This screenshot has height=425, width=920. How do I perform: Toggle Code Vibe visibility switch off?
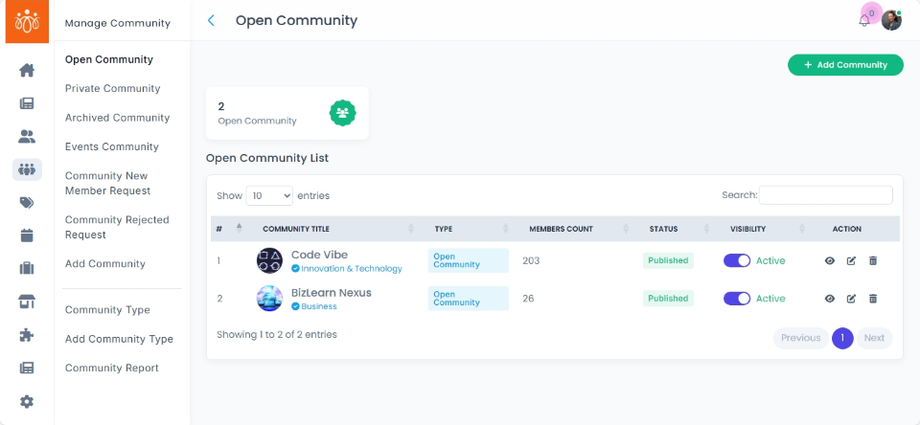click(737, 261)
